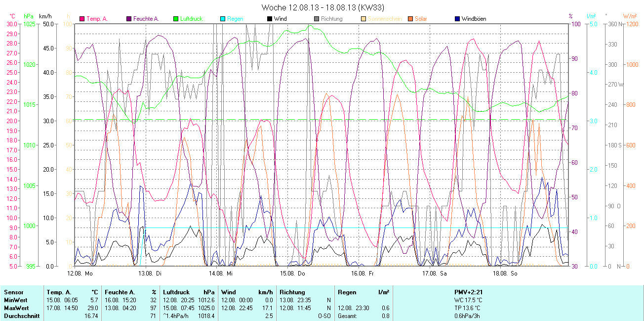This screenshot has width=644, height=321.
Task: Click the average direction value 'O-SO'
Action: pos(324,316)
